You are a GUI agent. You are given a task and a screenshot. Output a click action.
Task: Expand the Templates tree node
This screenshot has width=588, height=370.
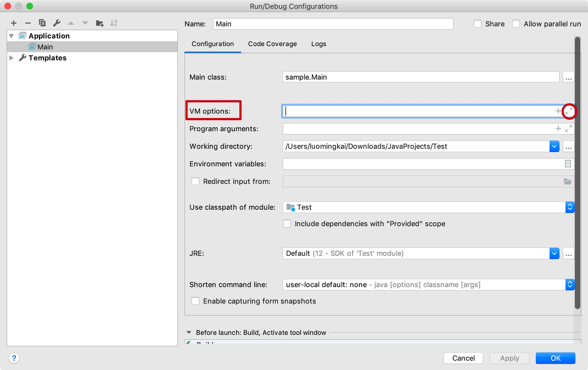pyautogui.click(x=12, y=58)
